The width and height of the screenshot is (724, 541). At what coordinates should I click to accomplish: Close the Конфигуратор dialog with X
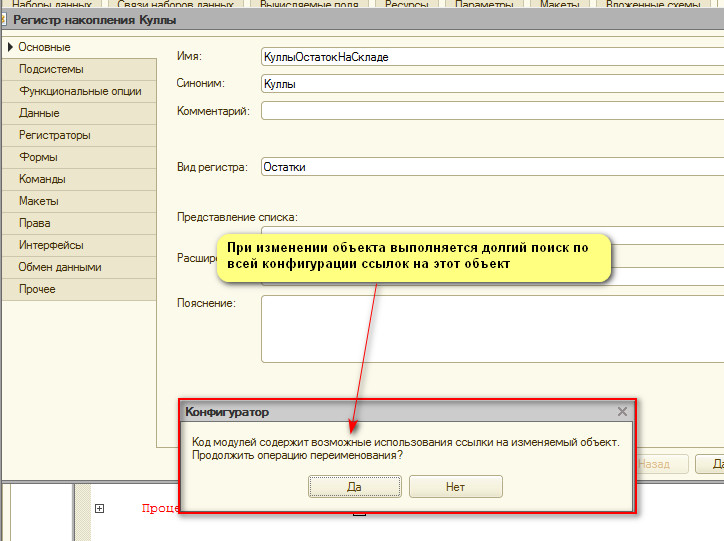tap(622, 411)
